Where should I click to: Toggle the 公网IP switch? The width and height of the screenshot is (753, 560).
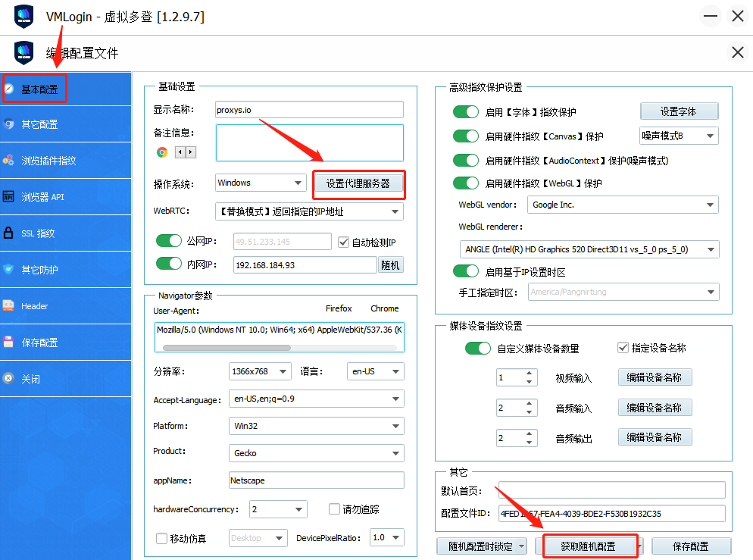click(x=169, y=242)
